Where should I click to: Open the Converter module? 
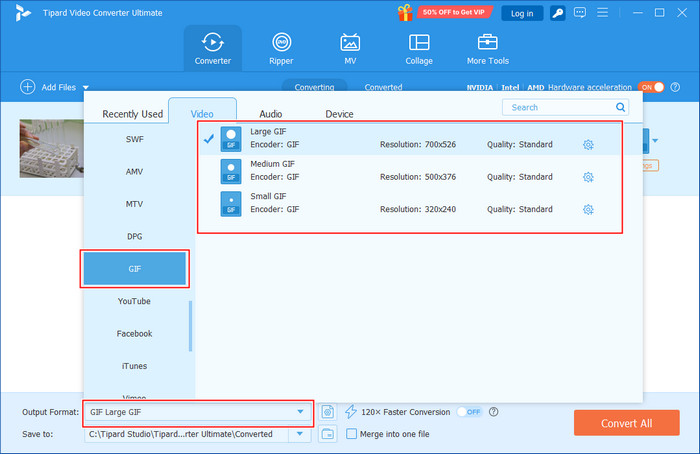212,48
